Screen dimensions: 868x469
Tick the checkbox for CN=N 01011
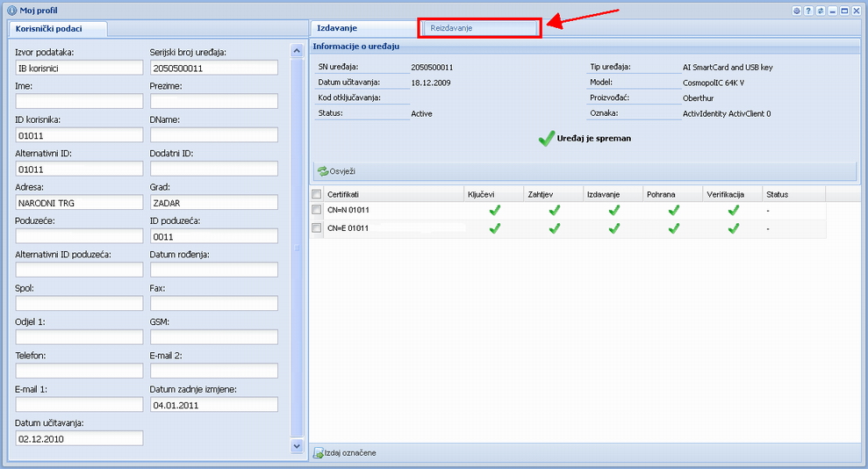(317, 211)
